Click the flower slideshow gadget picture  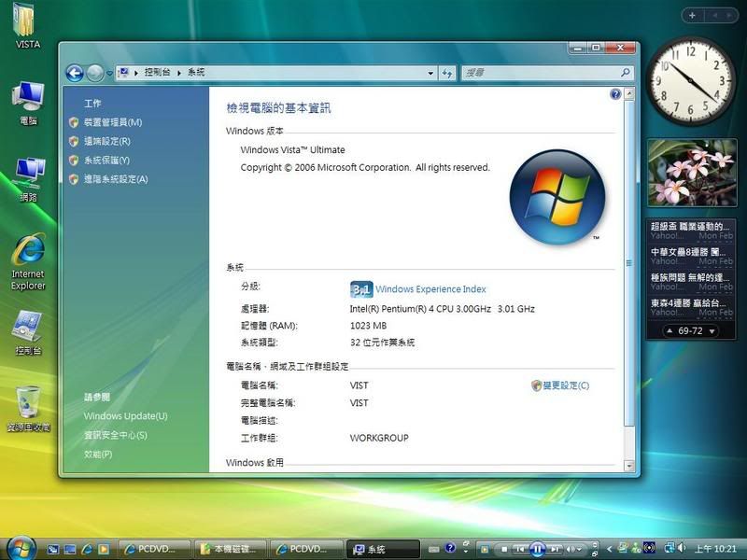click(x=692, y=173)
